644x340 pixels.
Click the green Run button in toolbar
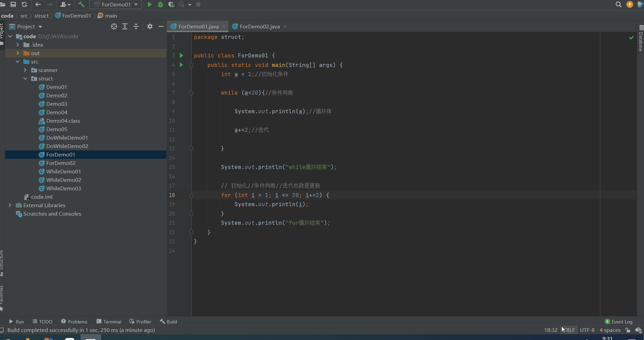(x=150, y=4)
